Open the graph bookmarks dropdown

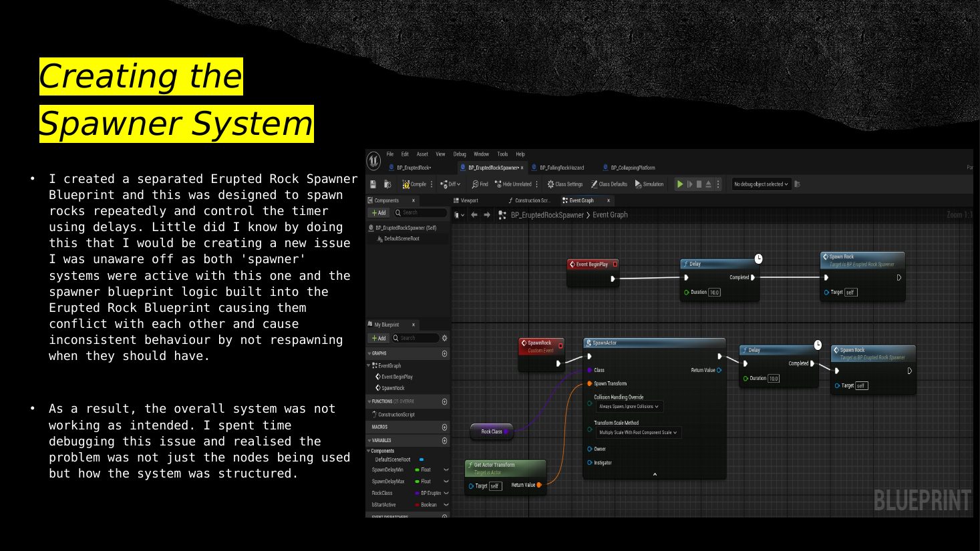click(x=459, y=215)
